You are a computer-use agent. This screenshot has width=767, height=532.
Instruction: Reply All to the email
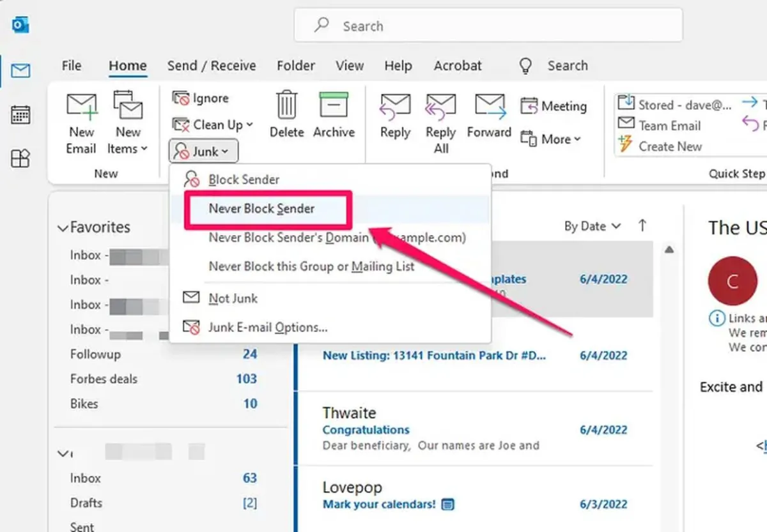click(440, 121)
